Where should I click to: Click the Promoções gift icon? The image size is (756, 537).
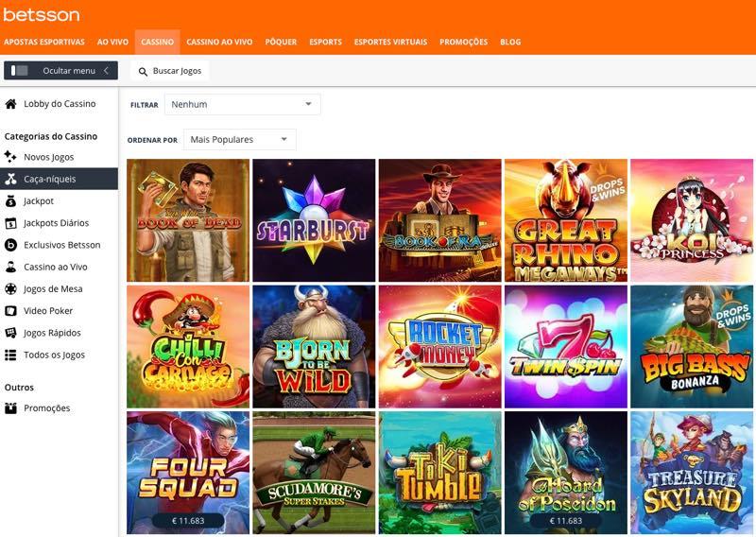[x=10, y=408]
